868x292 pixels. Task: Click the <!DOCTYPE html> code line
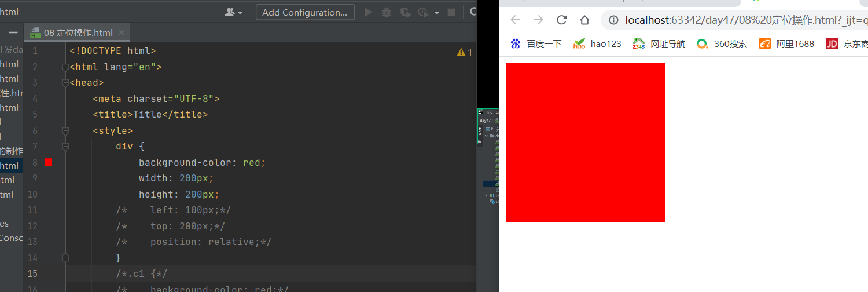(x=113, y=51)
